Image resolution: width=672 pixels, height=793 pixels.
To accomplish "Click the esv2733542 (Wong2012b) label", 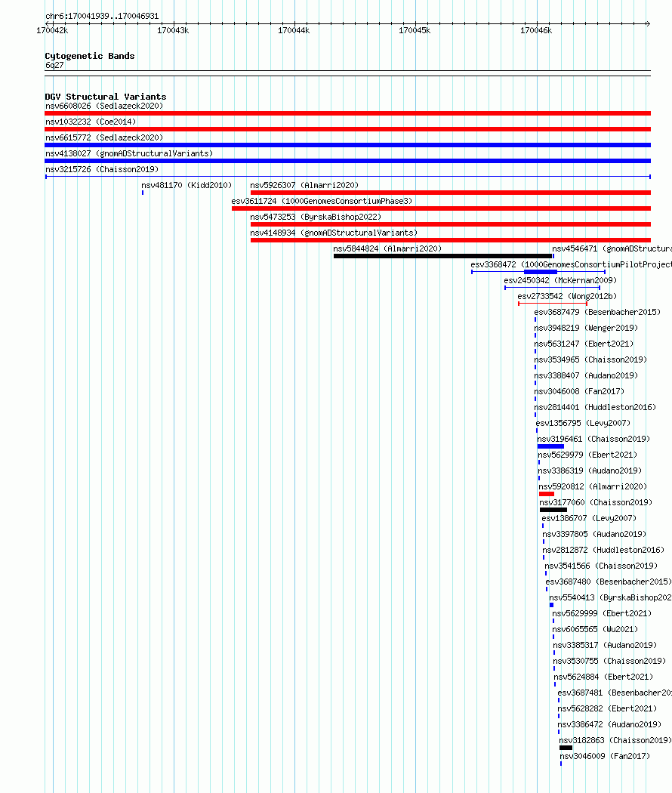I will [567, 296].
